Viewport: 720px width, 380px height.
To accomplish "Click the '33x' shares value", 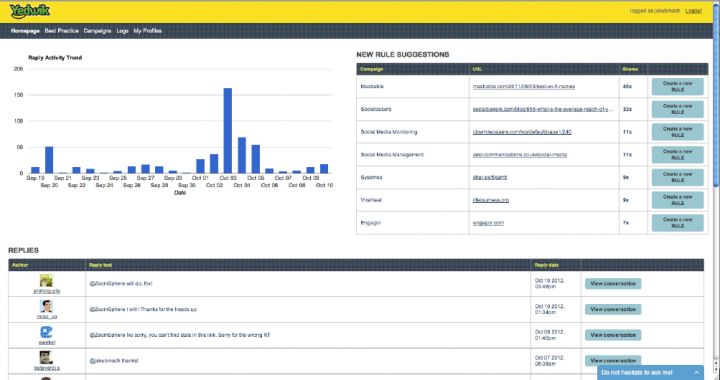I will coord(627,109).
